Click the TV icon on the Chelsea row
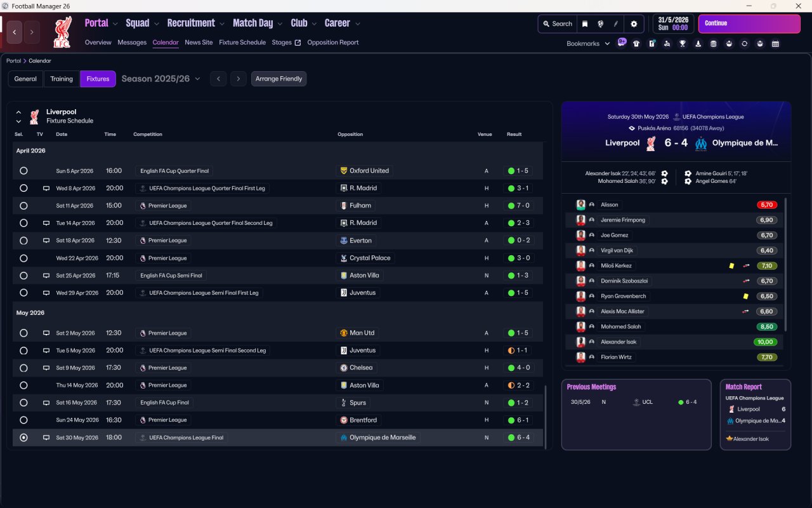This screenshot has height=508, width=812. [46, 368]
